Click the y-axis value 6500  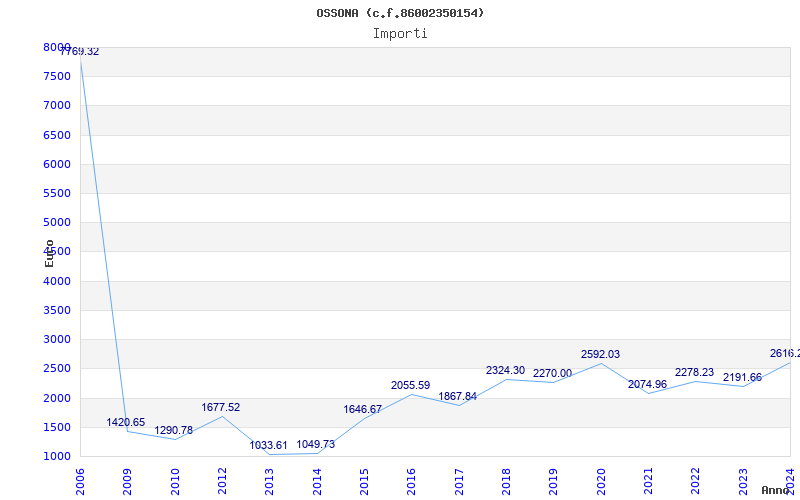[57, 135]
